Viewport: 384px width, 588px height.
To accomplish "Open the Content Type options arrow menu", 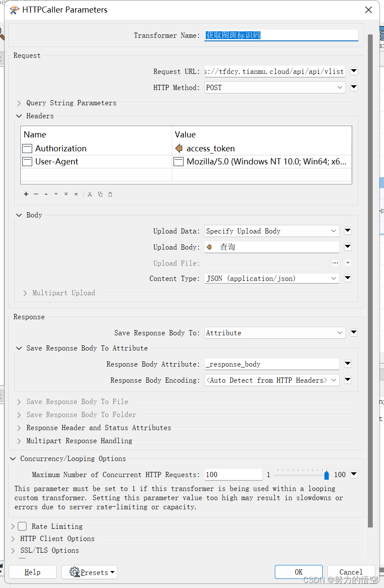I will [348, 278].
